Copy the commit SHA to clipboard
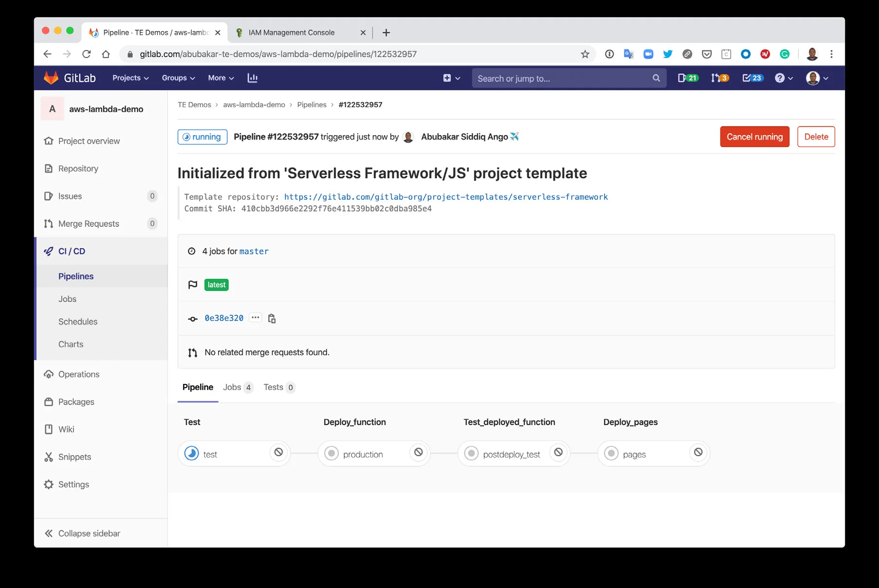This screenshot has width=879, height=588. pyautogui.click(x=272, y=318)
